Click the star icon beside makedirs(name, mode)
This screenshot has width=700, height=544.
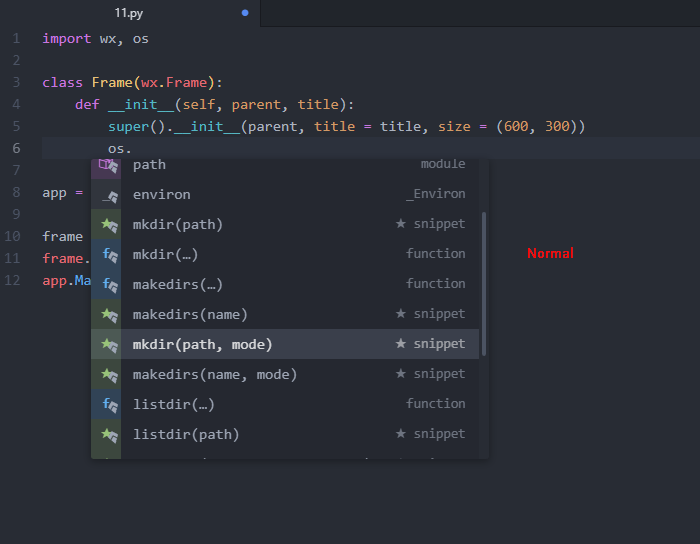click(106, 374)
